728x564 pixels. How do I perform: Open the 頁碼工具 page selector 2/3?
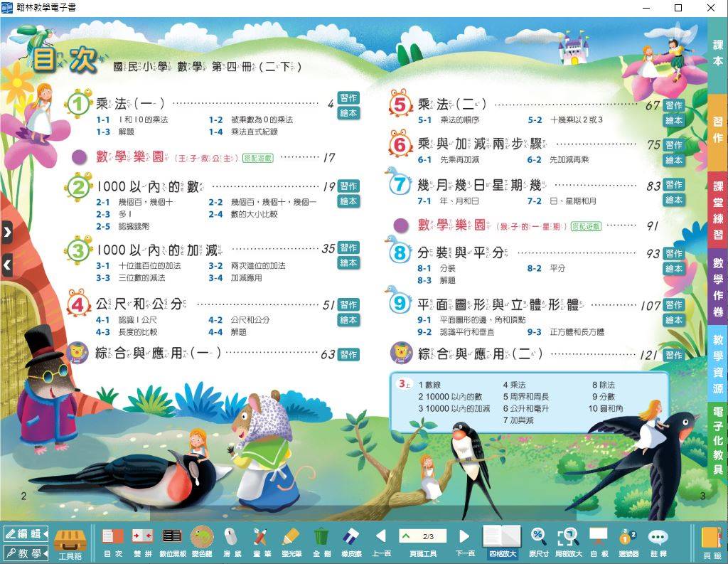pyautogui.click(x=423, y=536)
